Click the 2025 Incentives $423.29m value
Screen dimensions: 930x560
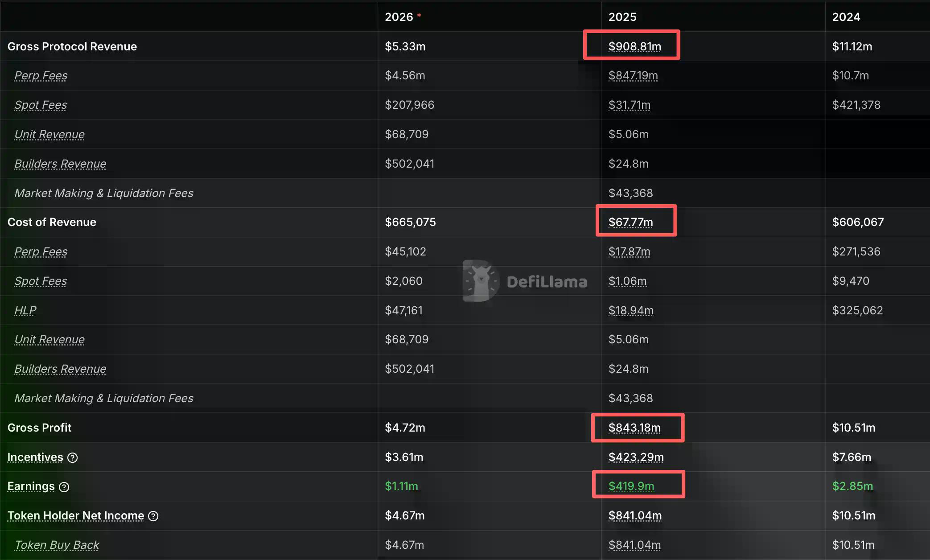[x=636, y=457]
